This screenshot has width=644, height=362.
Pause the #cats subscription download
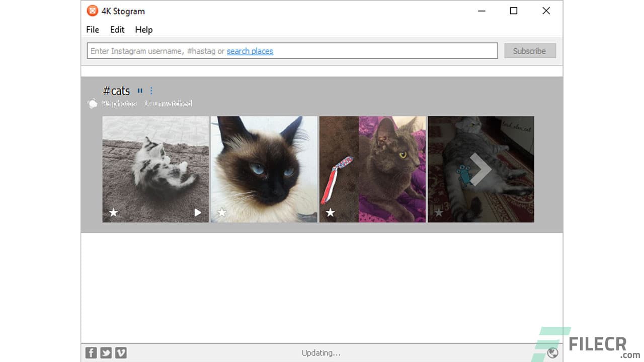[x=140, y=90]
